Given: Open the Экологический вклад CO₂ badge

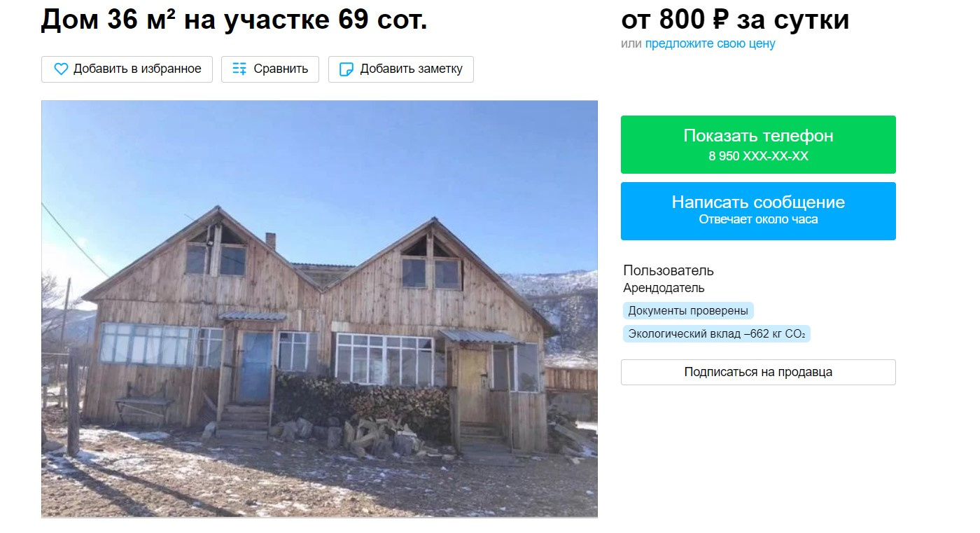Looking at the screenshot, I should coord(717,334).
